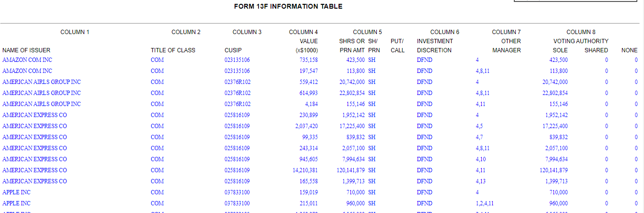Click AMERICAN EXPRESS CO in the 14,210,381 row
This screenshot has width=644, height=213.
(x=34, y=170)
